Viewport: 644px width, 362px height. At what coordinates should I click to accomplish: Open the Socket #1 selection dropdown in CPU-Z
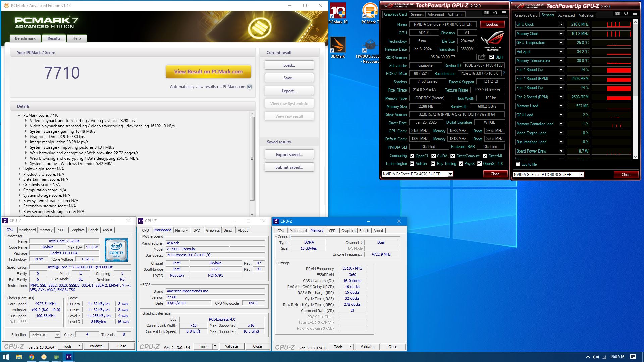tap(57, 335)
